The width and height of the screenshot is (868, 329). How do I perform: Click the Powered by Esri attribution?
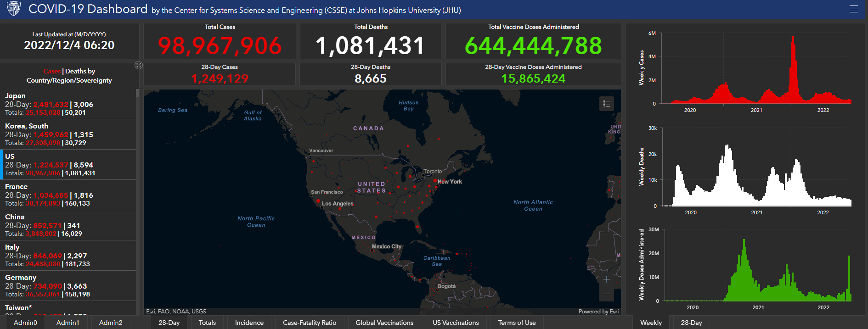click(x=598, y=311)
